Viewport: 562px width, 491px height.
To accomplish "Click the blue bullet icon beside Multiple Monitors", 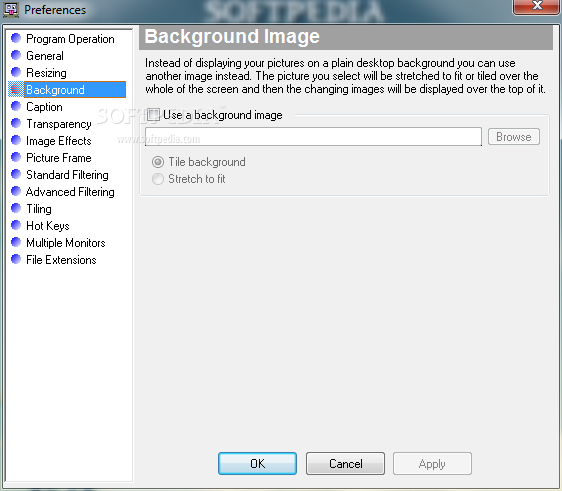I will pos(16,242).
